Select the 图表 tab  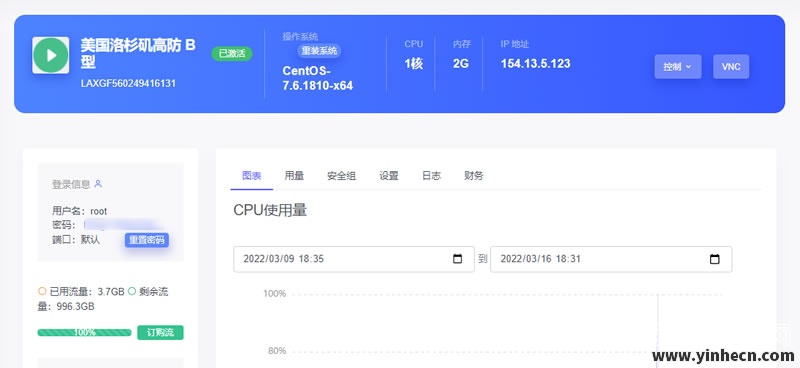252,176
